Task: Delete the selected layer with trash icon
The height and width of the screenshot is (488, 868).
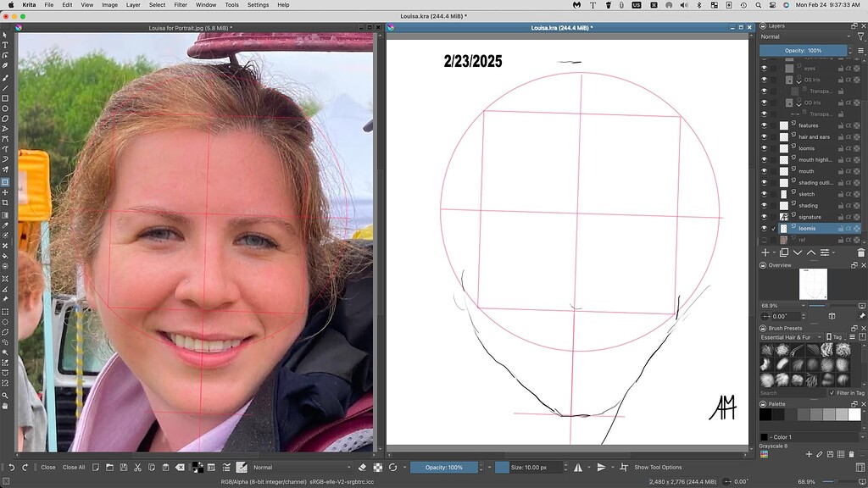Action: [x=861, y=252]
